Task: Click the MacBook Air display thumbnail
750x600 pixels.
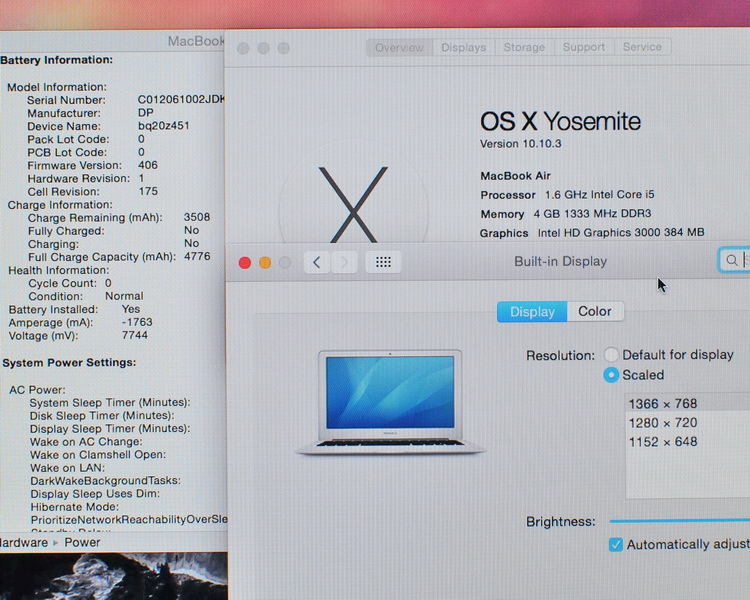Action: click(x=390, y=402)
